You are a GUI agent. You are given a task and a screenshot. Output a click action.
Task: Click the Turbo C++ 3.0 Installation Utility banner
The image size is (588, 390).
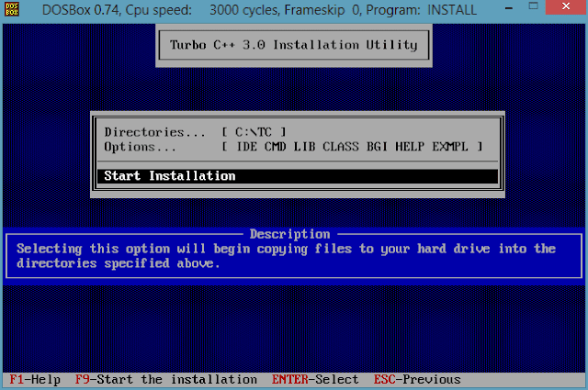[294, 45]
